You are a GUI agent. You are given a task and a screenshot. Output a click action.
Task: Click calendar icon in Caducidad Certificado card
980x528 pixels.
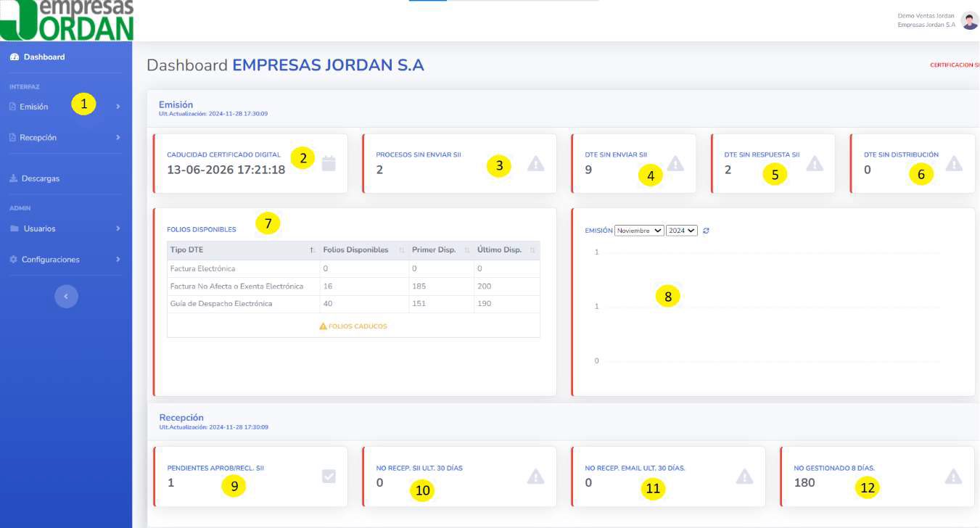329,163
